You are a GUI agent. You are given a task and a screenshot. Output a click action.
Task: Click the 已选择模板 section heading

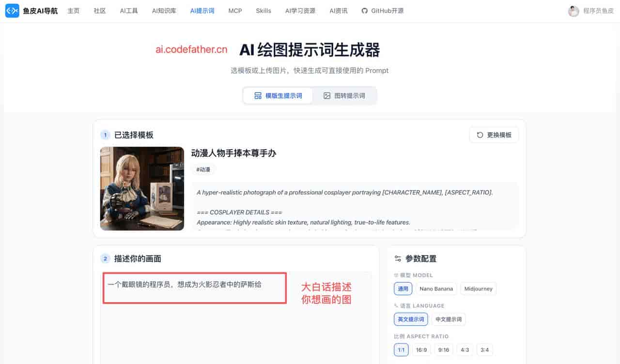click(134, 135)
